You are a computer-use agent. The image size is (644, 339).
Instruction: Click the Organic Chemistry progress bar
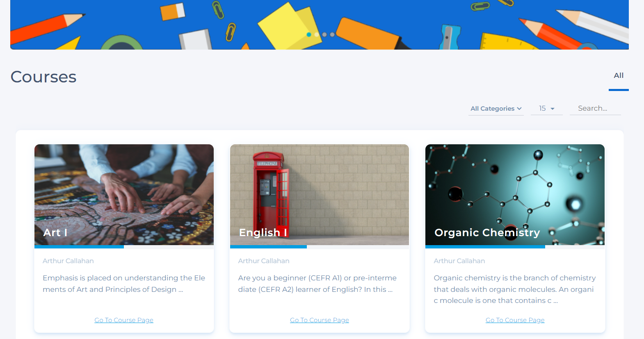(x=515, y=247)
